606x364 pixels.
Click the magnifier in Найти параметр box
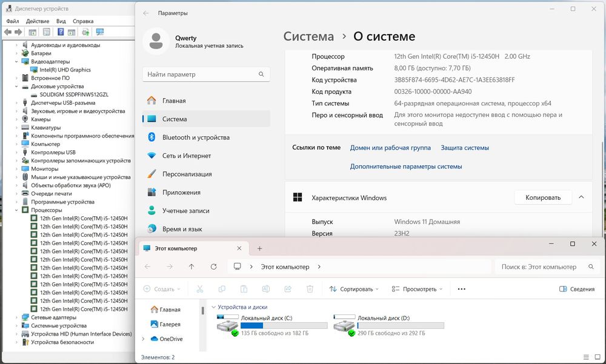point(261,74)
